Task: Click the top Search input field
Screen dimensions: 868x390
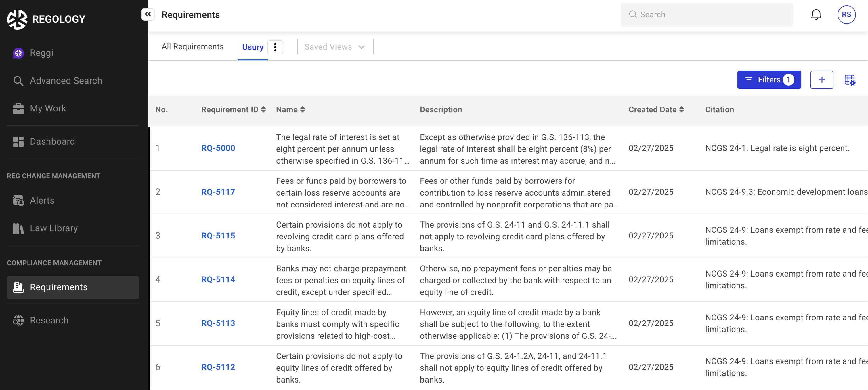Action: pos(707,14)
